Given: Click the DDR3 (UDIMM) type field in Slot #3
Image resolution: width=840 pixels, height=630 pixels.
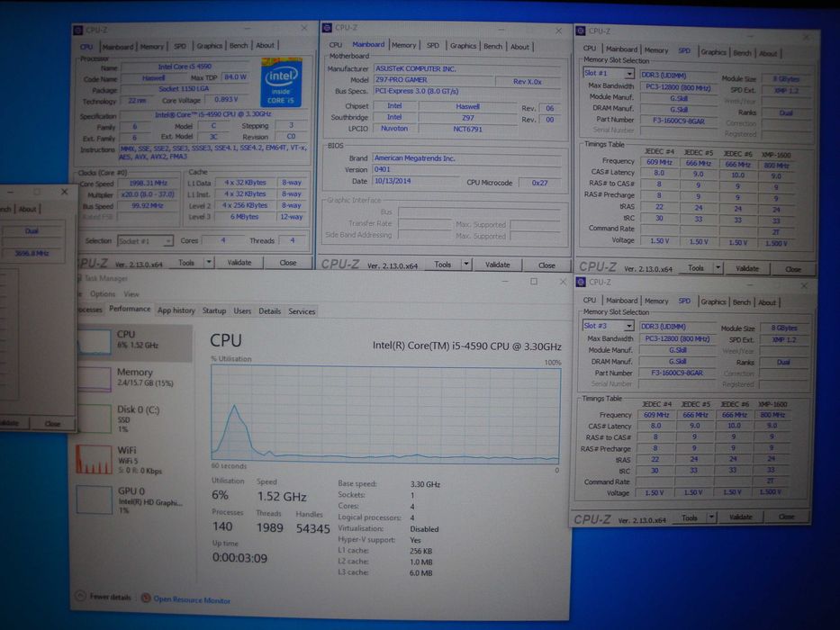Looking at the screenshot, I should (678, 326).
